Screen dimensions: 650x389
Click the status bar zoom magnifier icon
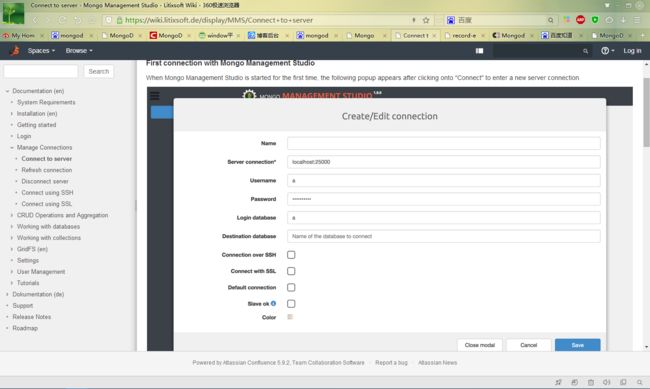640,382
